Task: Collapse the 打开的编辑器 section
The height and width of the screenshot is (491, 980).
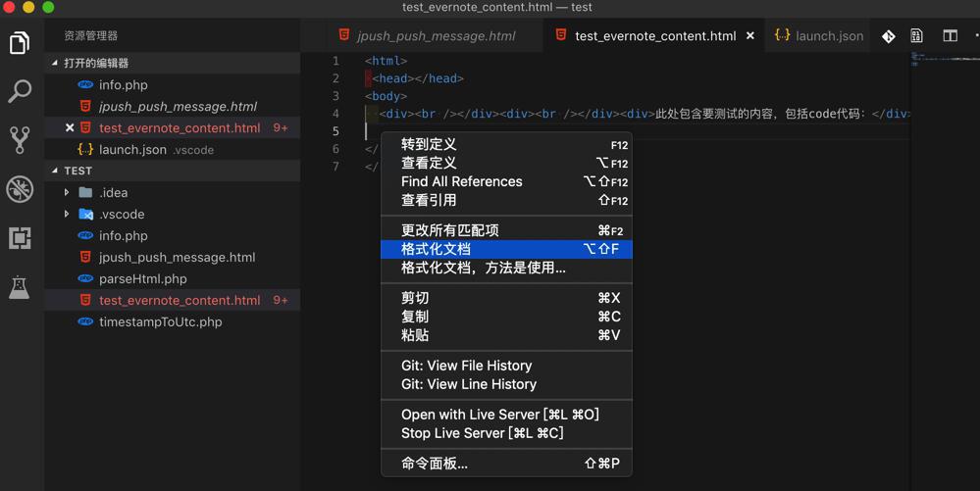Action: (173, 63)
